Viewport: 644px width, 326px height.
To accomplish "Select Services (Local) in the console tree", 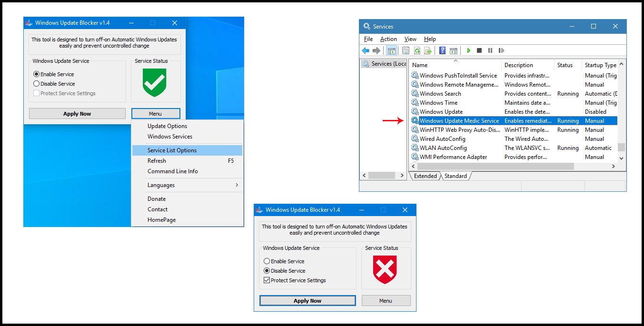I will [x=384, y=64].
